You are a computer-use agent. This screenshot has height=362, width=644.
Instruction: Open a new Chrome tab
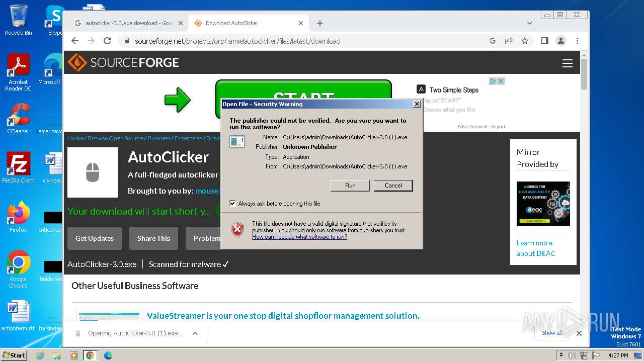tap(320, 23)
